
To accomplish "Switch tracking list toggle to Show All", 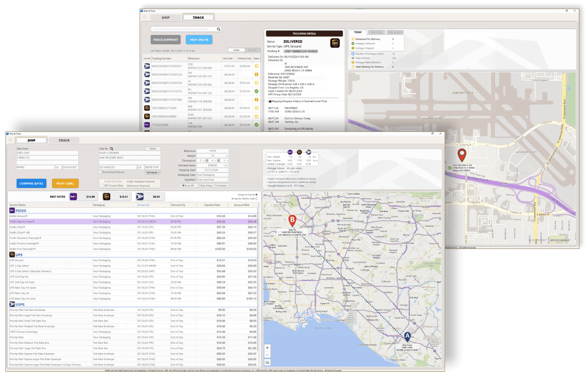I will tap(252, 50).
